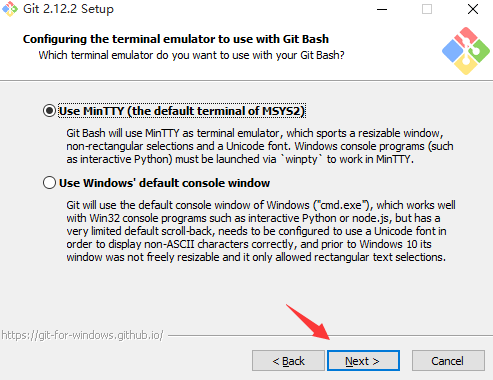This screenshot has height=380, width=493.
Task: Choose the 'Use MinTTY (the default terminal of MSYS2)' label
Action: [x=182, y=111]
